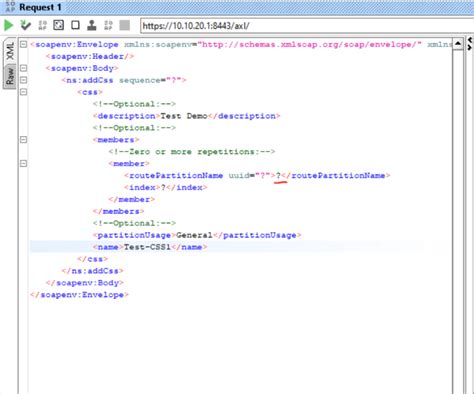Switch to the XML side tab

10,51
